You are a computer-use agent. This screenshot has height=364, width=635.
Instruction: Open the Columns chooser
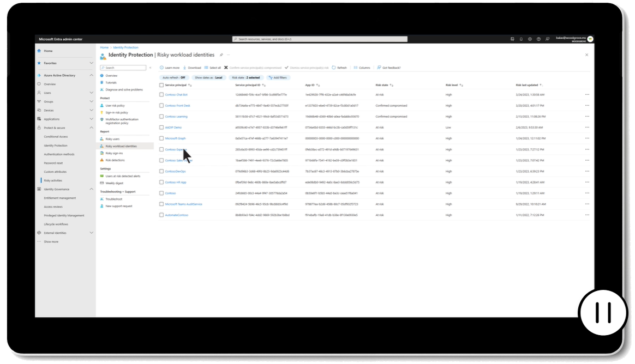pos(362,68)
